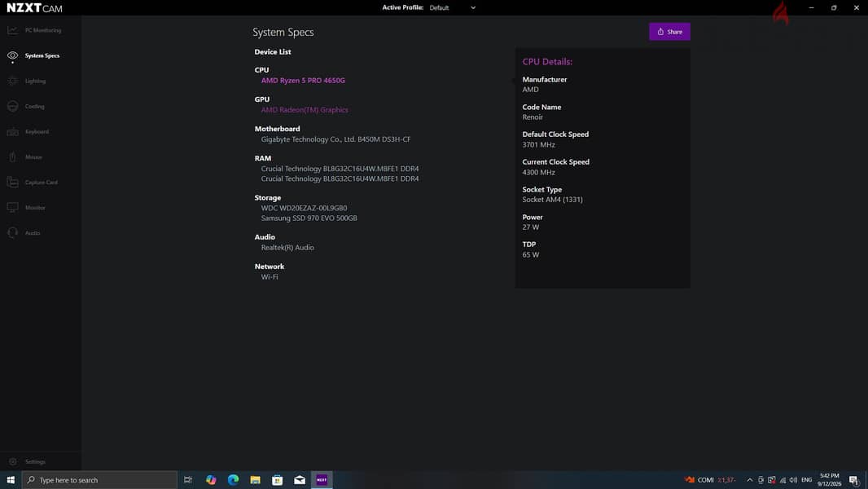868x489 pixels.
Task: Open the Windows Start menu
Action: [11, 479]
